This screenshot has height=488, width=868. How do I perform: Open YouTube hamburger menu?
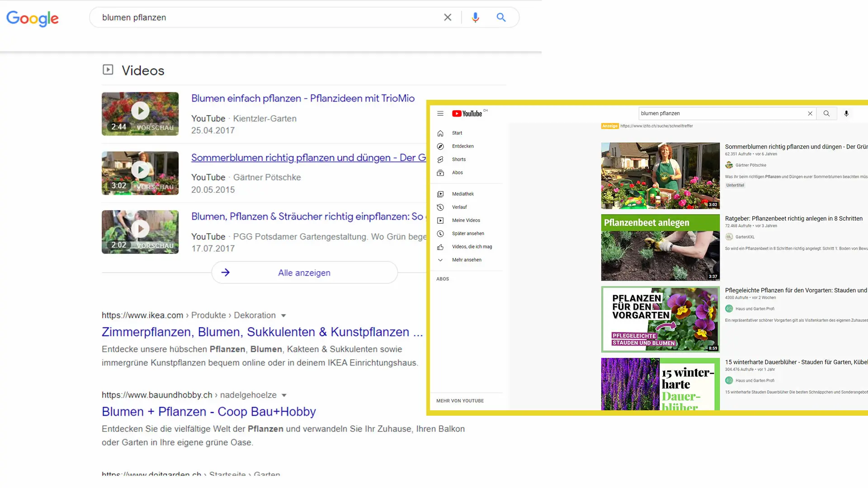tap(440, 113)
